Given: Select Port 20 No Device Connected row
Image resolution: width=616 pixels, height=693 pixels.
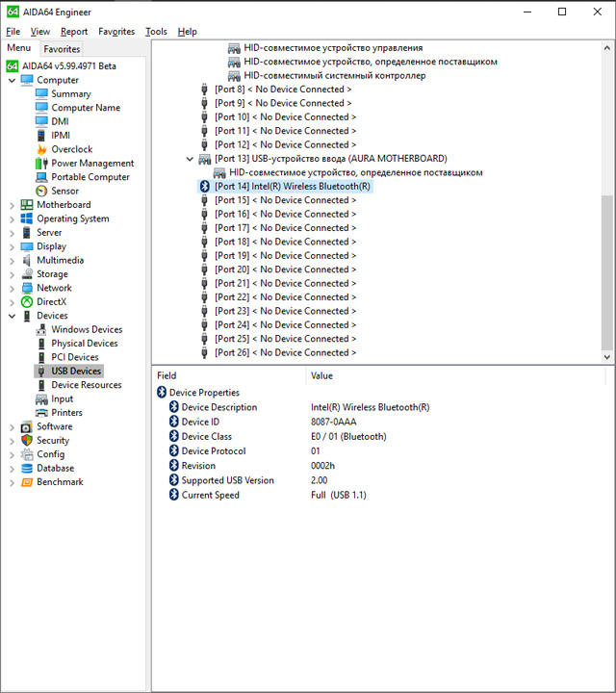Looking at the screenshot, I should (285, 269).
